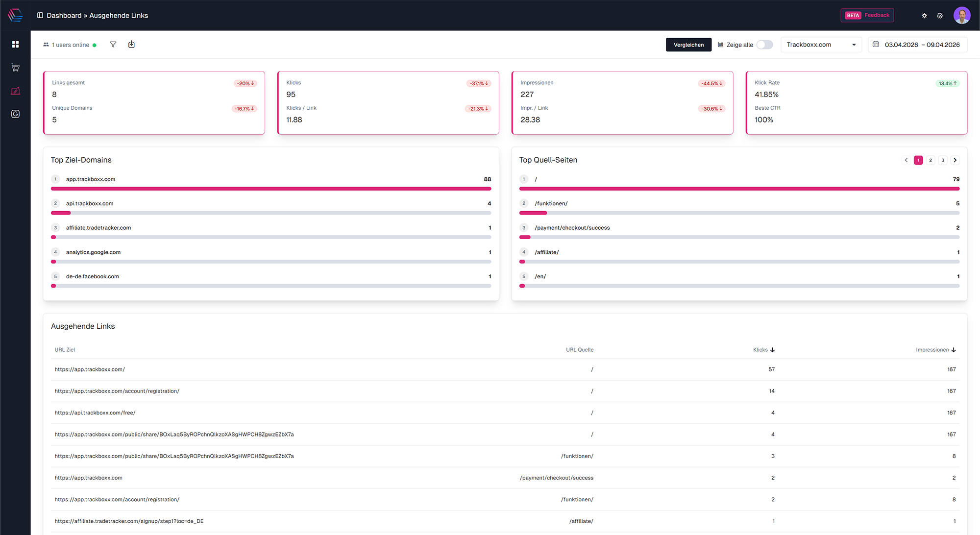Toggle the 'Zeige alle' switch
This screenshot has width=980, height=535.
pyautogui.click(x=764, y=45)
